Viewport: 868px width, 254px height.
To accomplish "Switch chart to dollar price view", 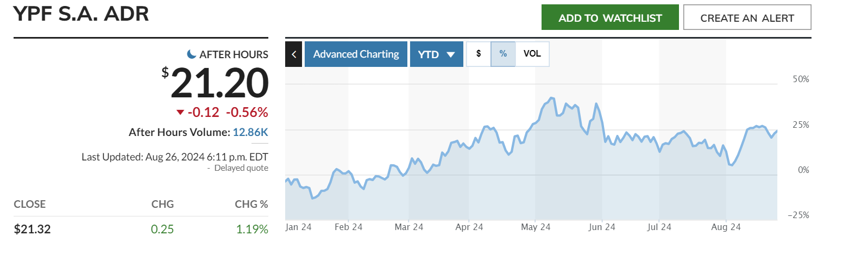I will tap(479, 54).
